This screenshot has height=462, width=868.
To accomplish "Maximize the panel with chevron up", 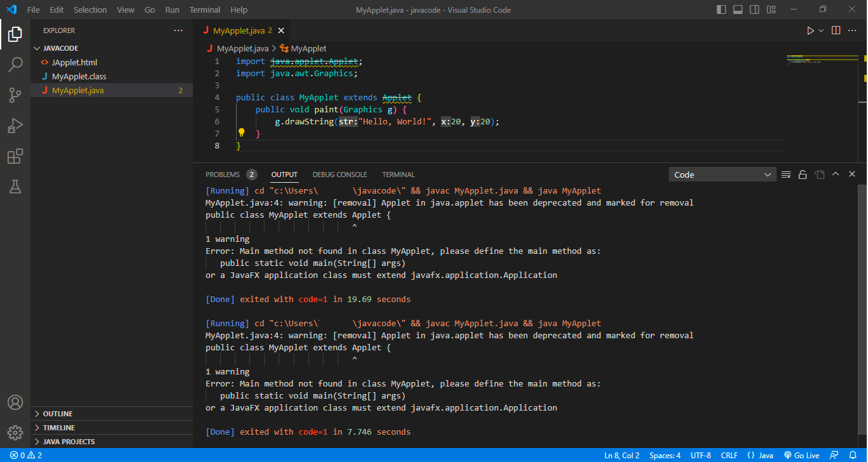I will pos(836,175).
